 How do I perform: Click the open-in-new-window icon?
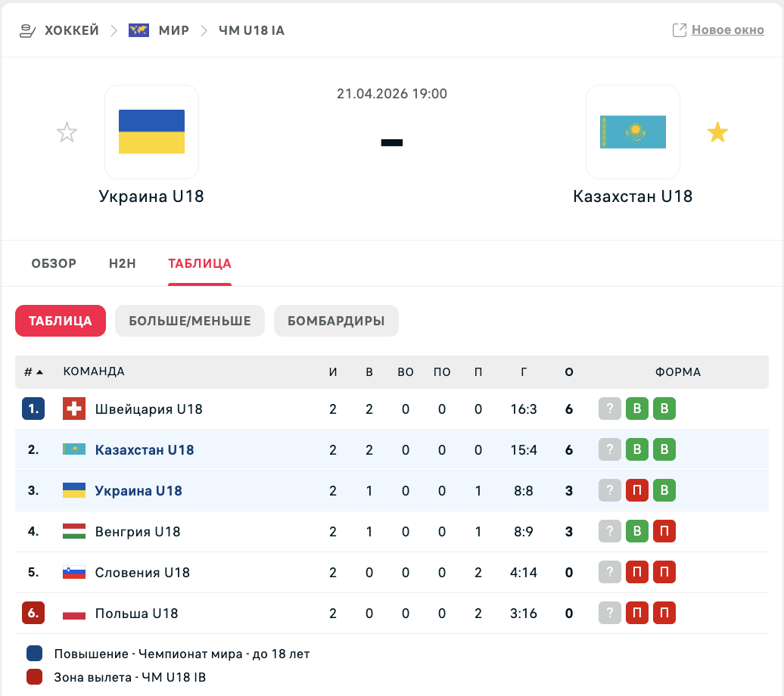[680, 30]
